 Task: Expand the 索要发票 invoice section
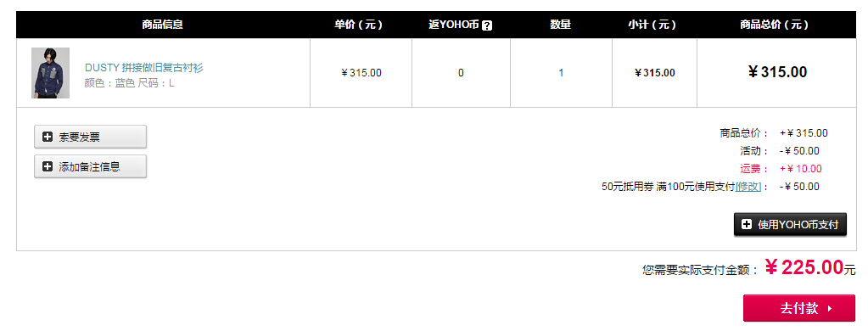[x=90, y=137]
